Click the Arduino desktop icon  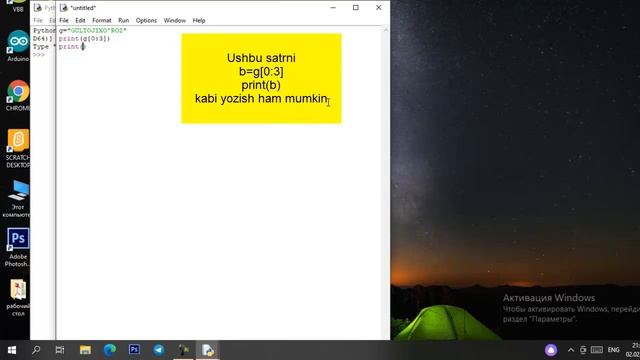coord(18,46)
